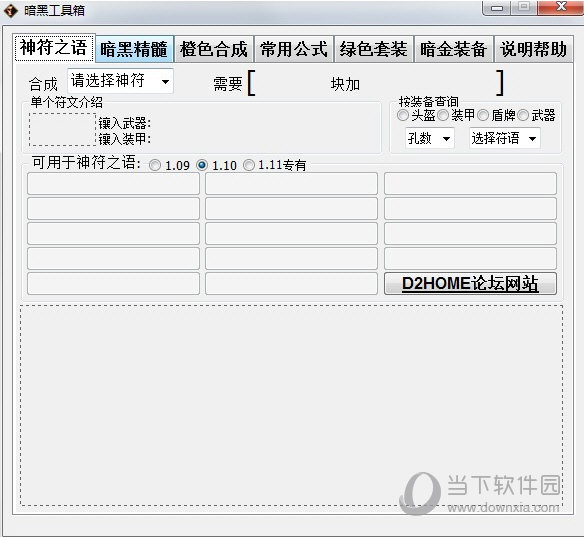
Task: Close the 暗黑工具箱 window
Action: click(x=561, y=7)
